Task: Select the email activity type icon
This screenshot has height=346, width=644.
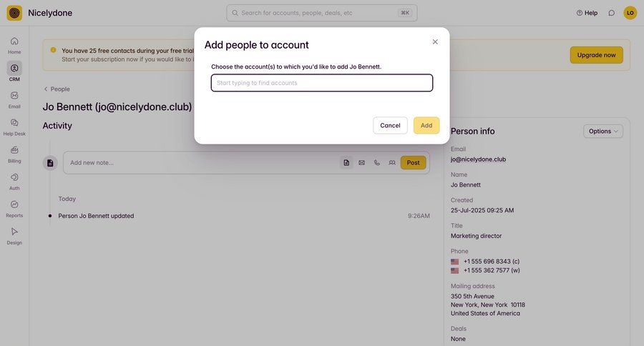Action: [x=361, y=163]
